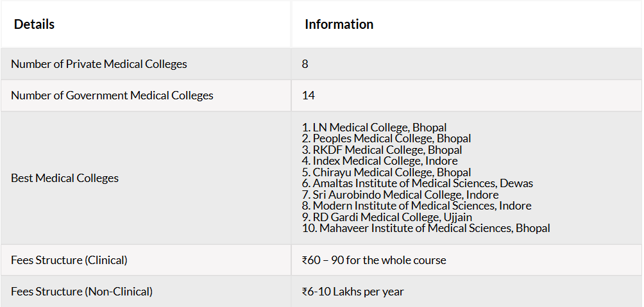644x307 pixels.
Task: Click the Information column header
Action: pyautogui.click(x=339, y=24)
